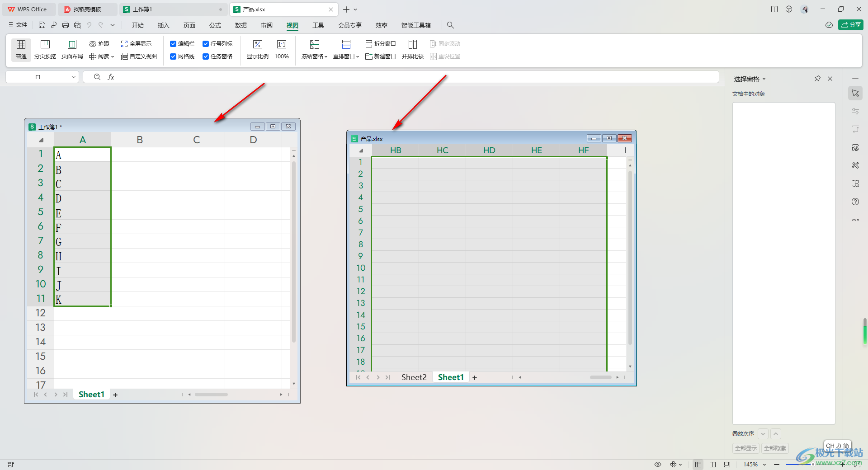Click the print preview icon
The image size is (868, 470).
point(77,25)
